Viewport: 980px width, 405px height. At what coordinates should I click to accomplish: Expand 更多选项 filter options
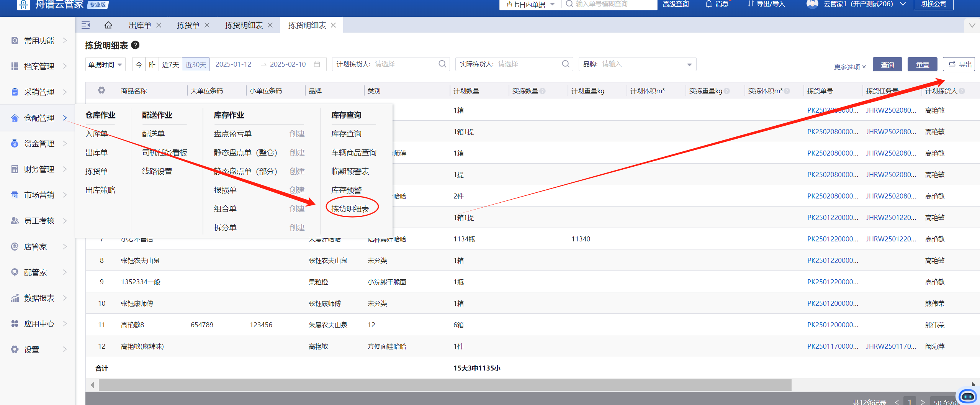(x=850, y=67)
